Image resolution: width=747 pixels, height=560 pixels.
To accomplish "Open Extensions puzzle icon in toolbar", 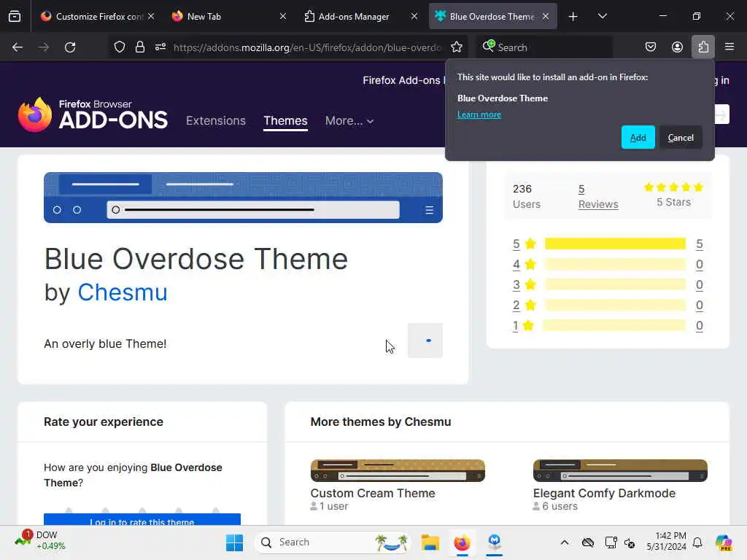I will pyautogui.click(x=703, y=47).
